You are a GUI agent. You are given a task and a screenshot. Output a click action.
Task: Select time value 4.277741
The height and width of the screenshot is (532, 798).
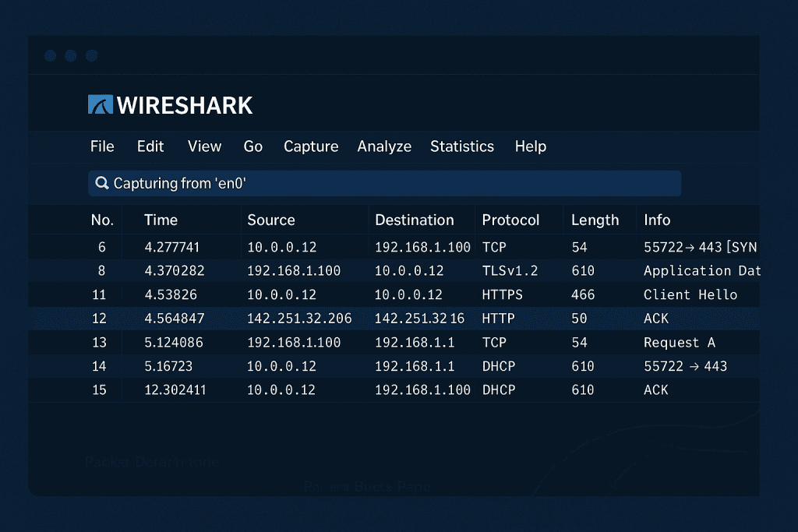[172, 247]
